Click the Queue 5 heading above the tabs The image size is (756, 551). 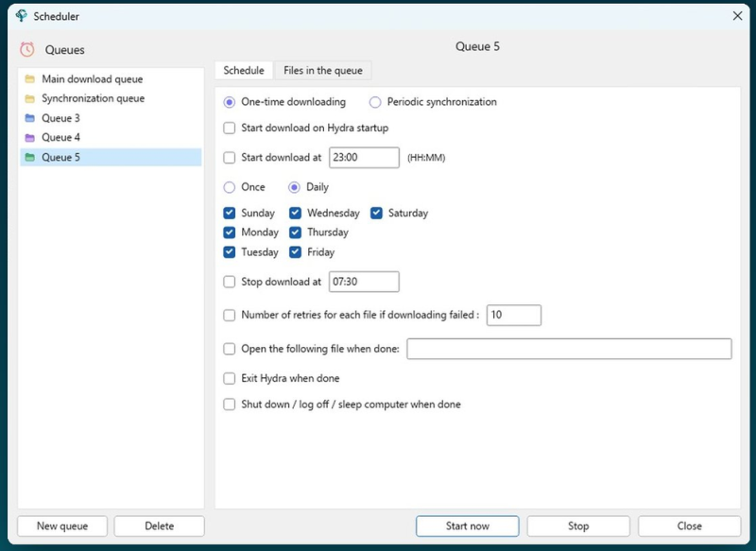477,46
